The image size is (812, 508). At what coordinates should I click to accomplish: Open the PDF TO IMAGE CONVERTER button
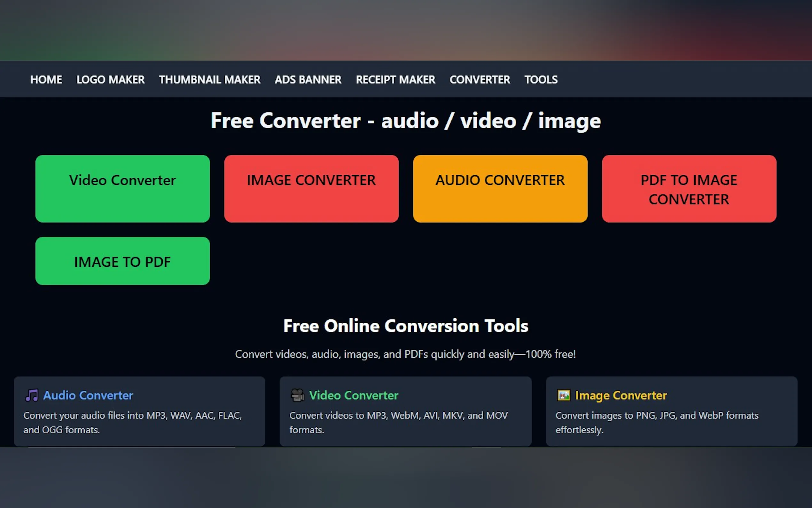click(x=689, y=189)
